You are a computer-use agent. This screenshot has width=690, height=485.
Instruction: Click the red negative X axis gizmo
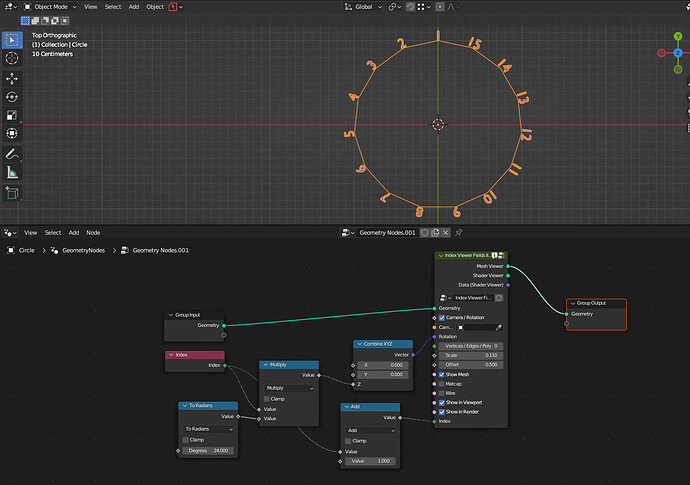tap(661, 53)
